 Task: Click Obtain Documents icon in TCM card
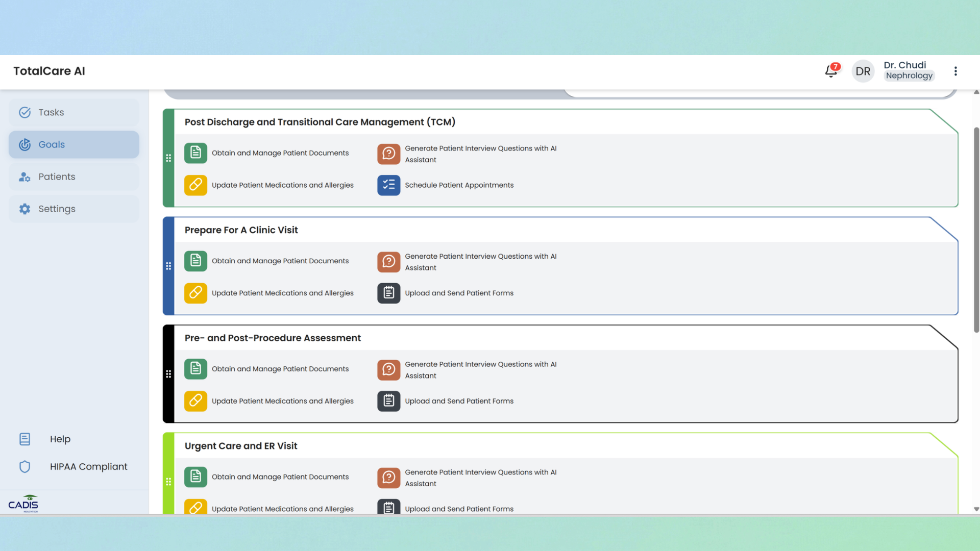[x=195, y=153]
